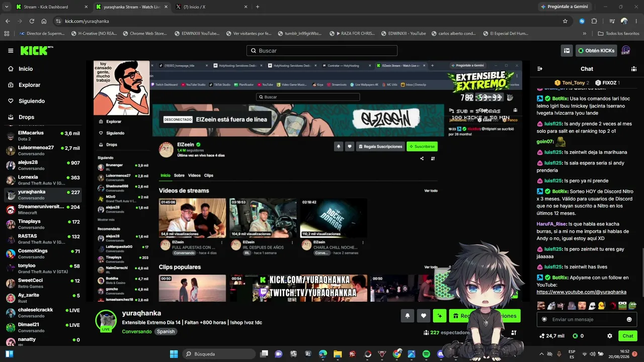Image resolution: width=644 pixels, height=362 pixels.
Task: Open Discord from the taskbar
Action: (441, 354)
